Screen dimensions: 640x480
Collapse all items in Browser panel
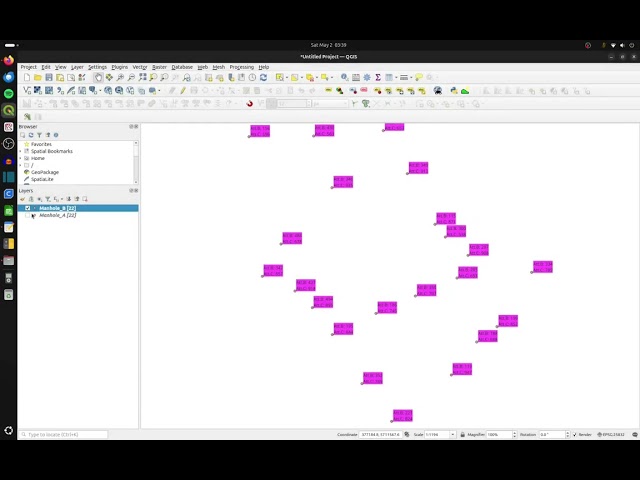coord(48,135)
